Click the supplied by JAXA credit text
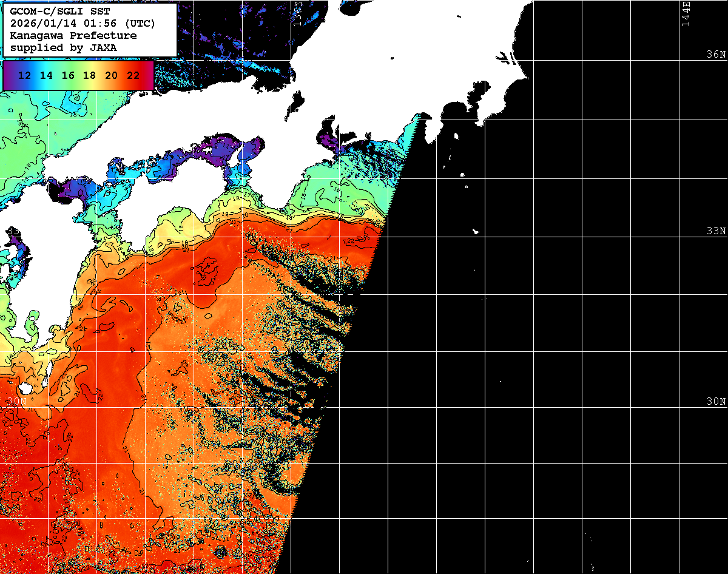 tap(64, 47)
